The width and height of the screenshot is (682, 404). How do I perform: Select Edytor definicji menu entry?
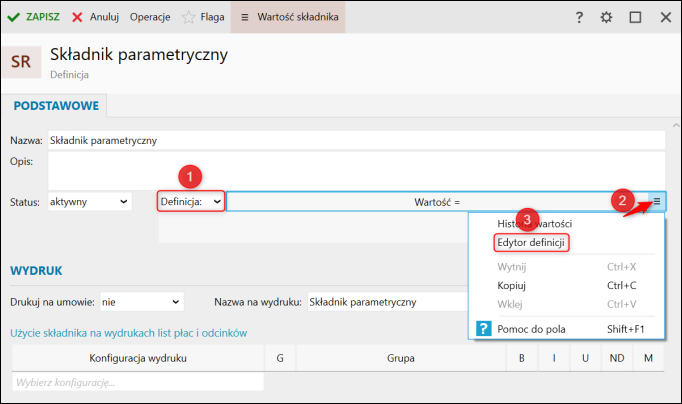[531, 243]
